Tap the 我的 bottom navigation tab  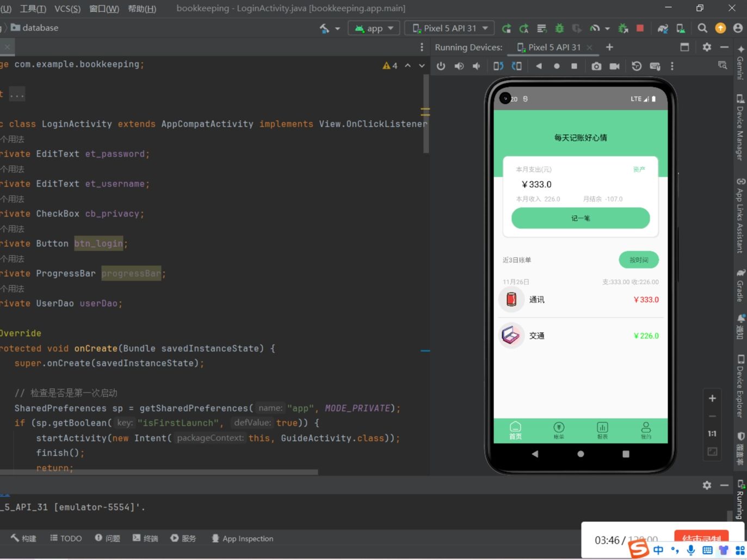(x=646, y=430)
